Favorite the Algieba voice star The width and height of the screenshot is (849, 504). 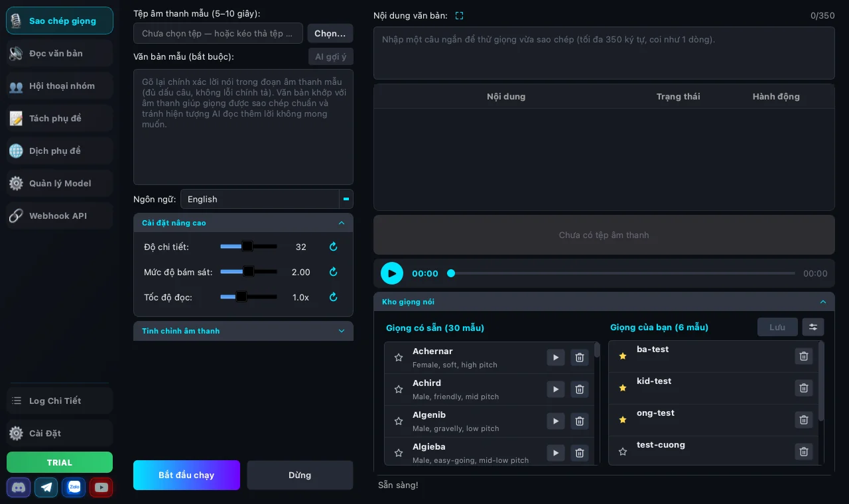point(399,453)
